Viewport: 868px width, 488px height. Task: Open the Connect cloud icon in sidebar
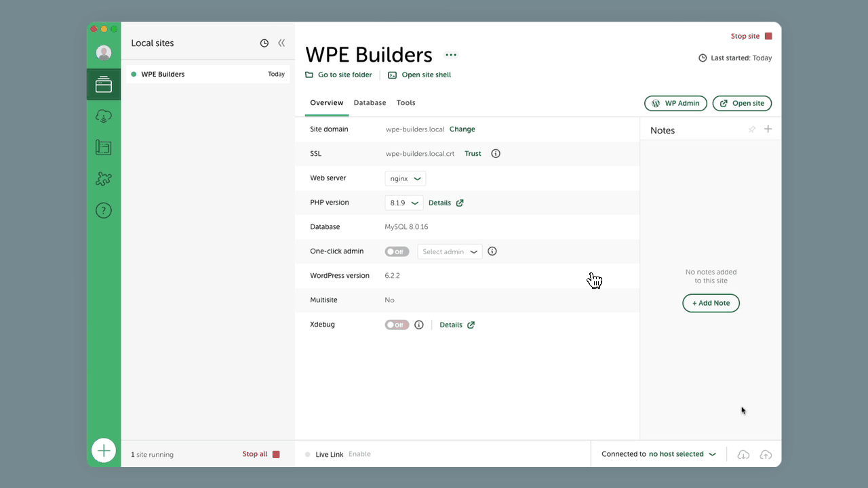104,116
